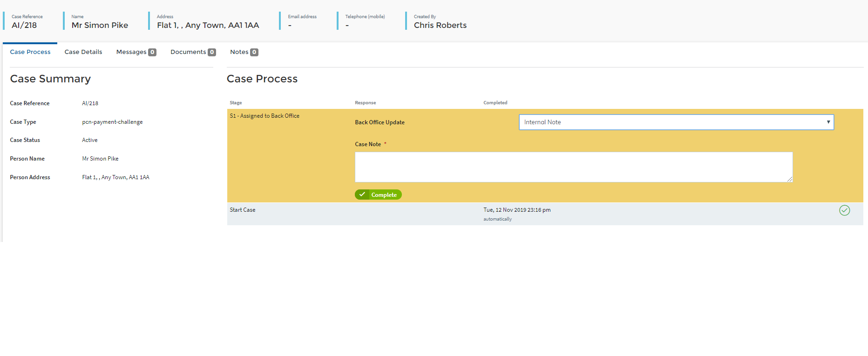
Task: Focus the Case Note text area
Action: pyautogui.click(x=573, y=167)
